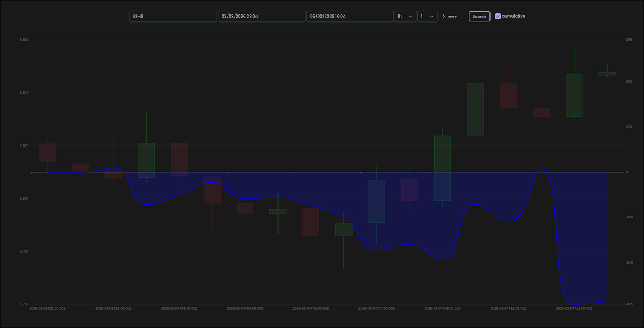Click the ESH6 symbol input field
Image resolution: width=644 pixels, height=328 pixels.
(x=173, y=16)
